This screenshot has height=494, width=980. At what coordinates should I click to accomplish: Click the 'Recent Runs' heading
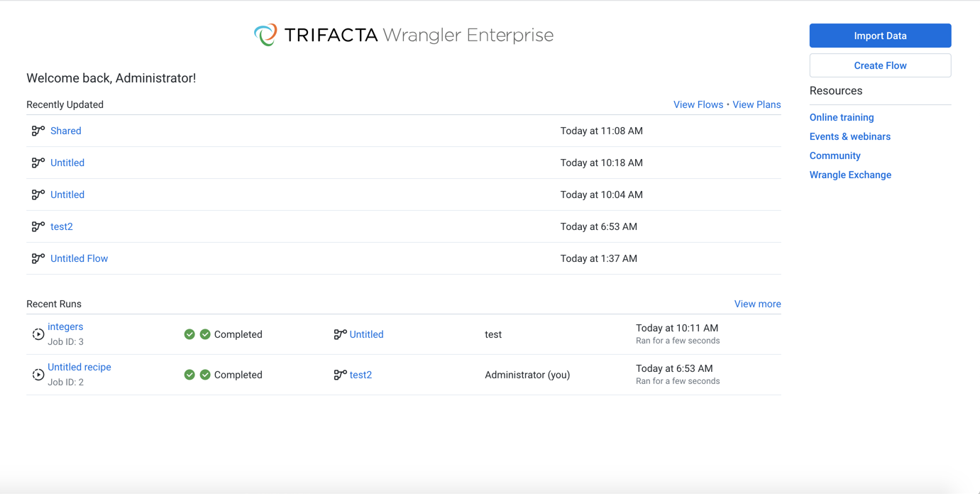54,304
